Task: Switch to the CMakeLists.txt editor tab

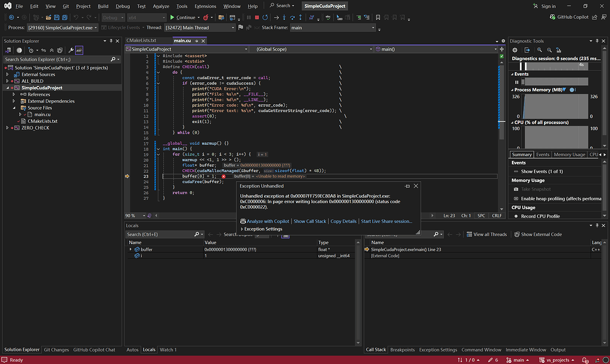Action: pos(141,40)
